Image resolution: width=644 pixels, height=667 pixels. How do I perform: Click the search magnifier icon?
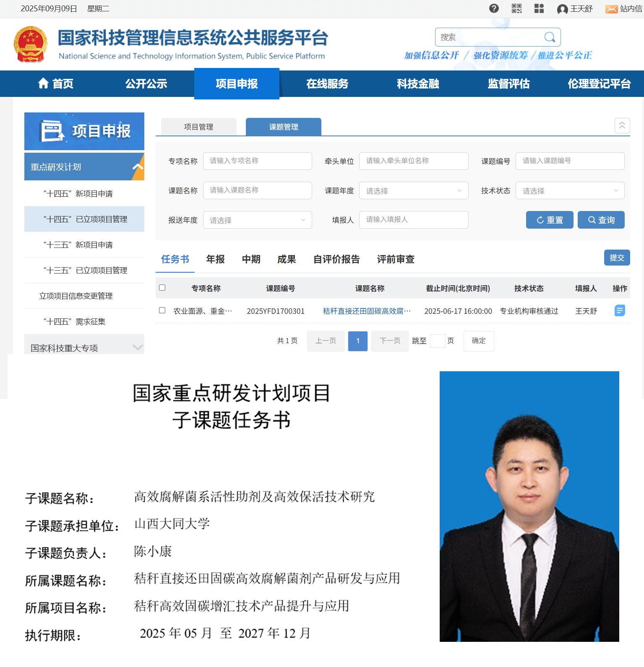(550, 37)
